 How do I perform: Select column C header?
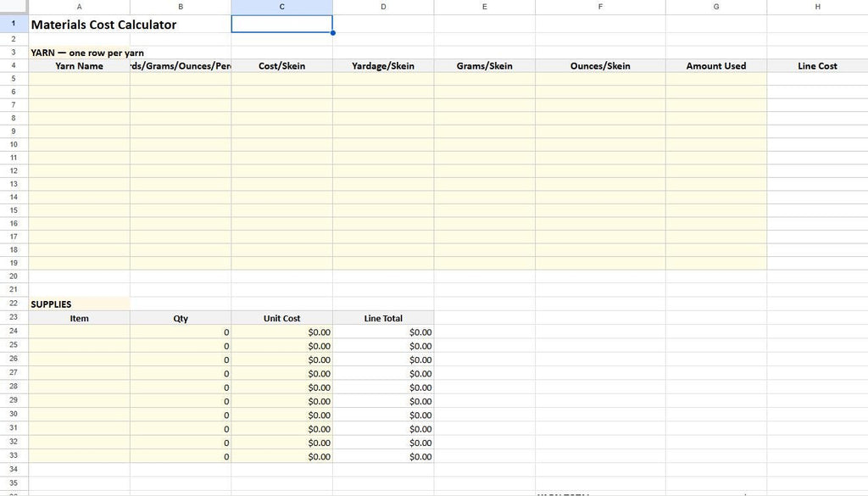281,7
